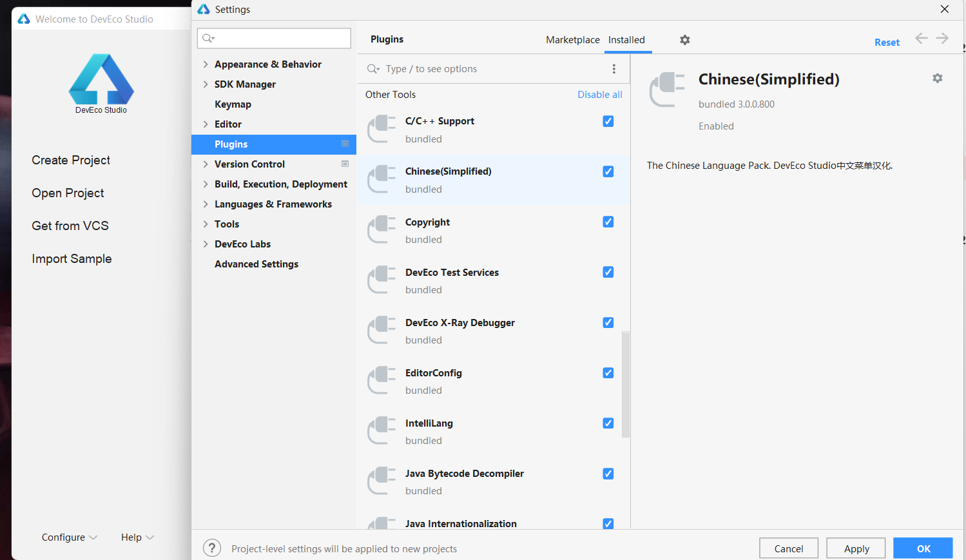Click the forward navigation arrow in Settings
966x560 pixels.
click(x=942, y=39)
